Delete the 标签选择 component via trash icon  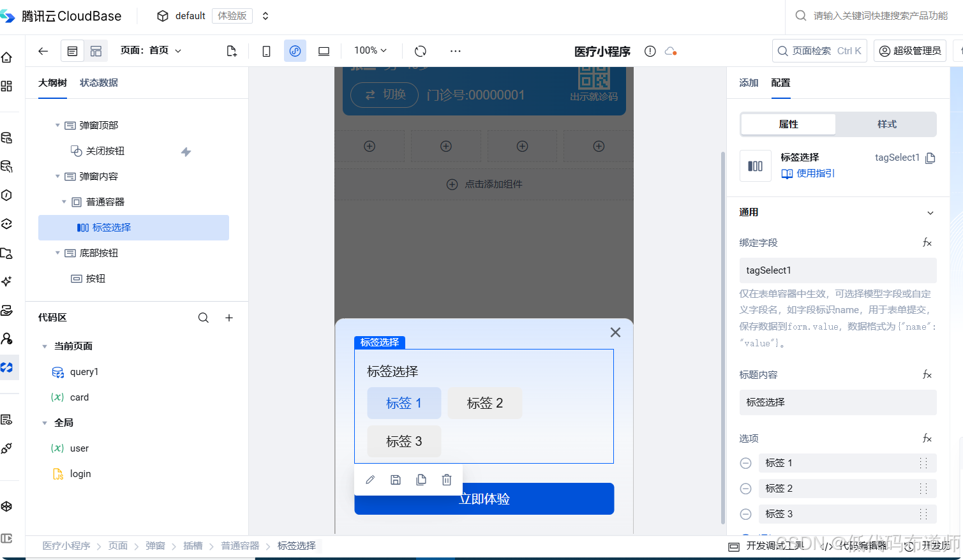[446, 479]
